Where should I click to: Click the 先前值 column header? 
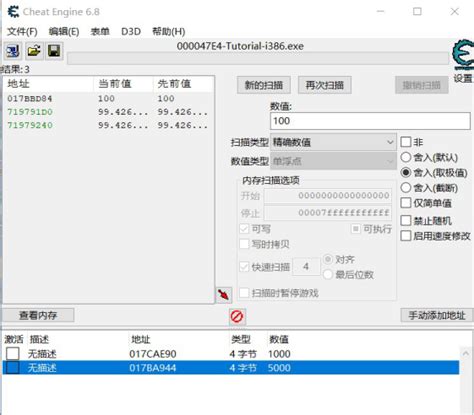click(174, 84)
